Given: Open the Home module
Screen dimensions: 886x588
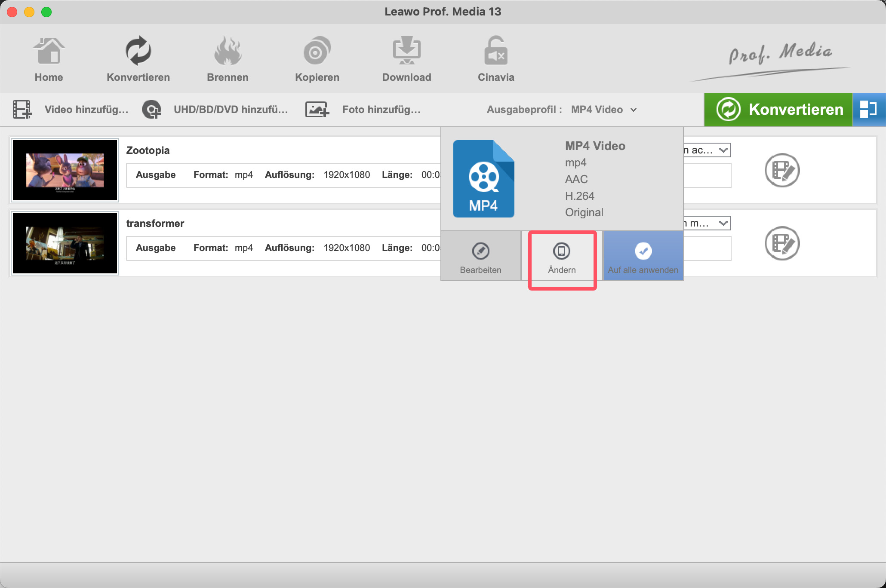Looking at the screenshot, I should [49, 59].
